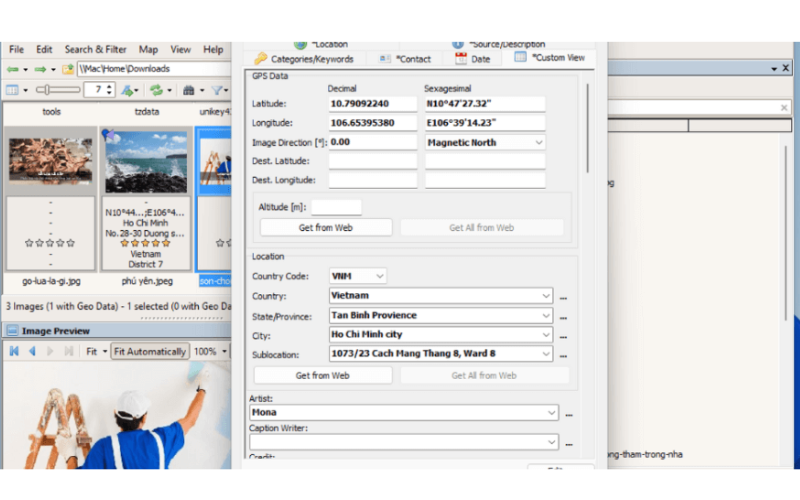The image size is (800, 500).
Task: Click gold star rating on phú yên.jpeg
Action: pos(145,243)
